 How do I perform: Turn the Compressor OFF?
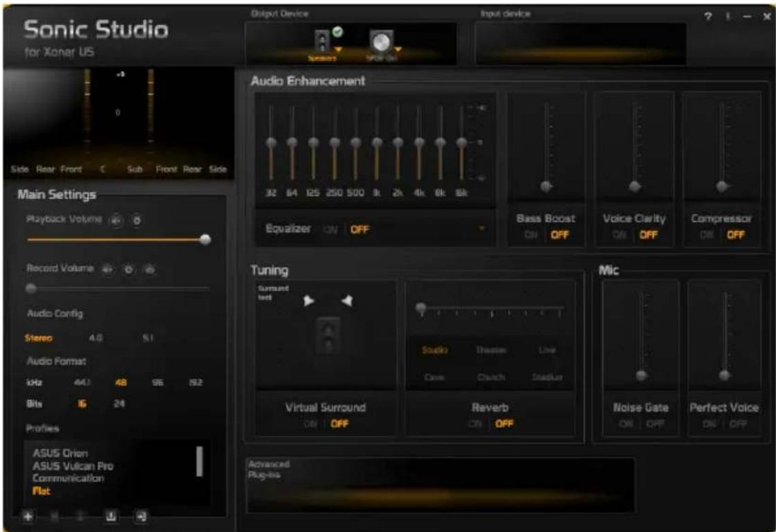pos(735,235)
